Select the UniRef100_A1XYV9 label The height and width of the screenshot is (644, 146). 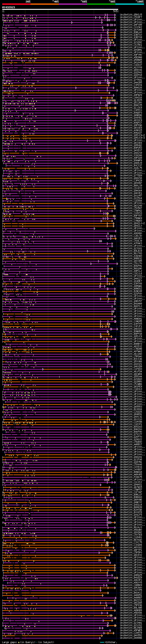pyautogui.click(x=131, y=67)
